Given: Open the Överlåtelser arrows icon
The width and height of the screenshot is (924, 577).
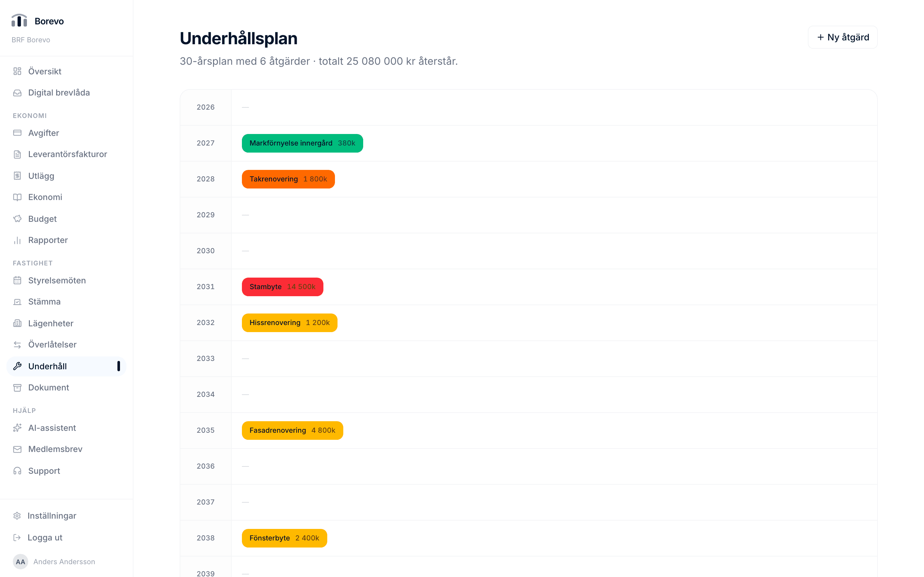Looking at the screenshot, I should click(x=17, y=345).
